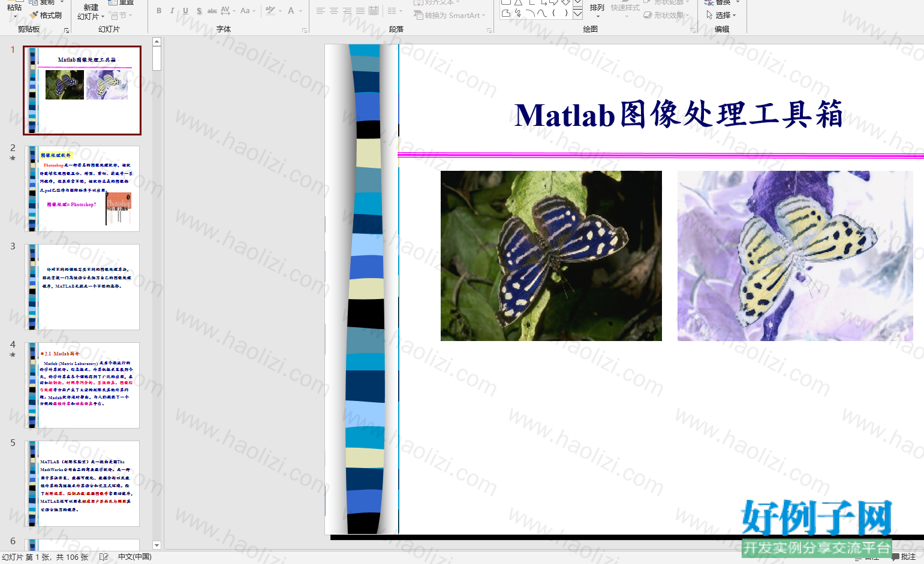Open the Arrange (排列) dropdown
Screen dimensions: 924x564
(x=597, y=10)
